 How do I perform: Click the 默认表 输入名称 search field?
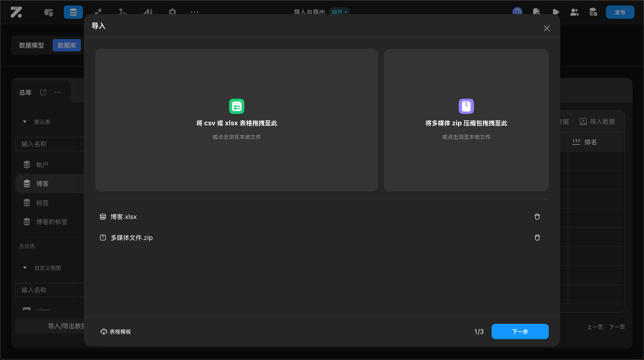tap(50, 144)
